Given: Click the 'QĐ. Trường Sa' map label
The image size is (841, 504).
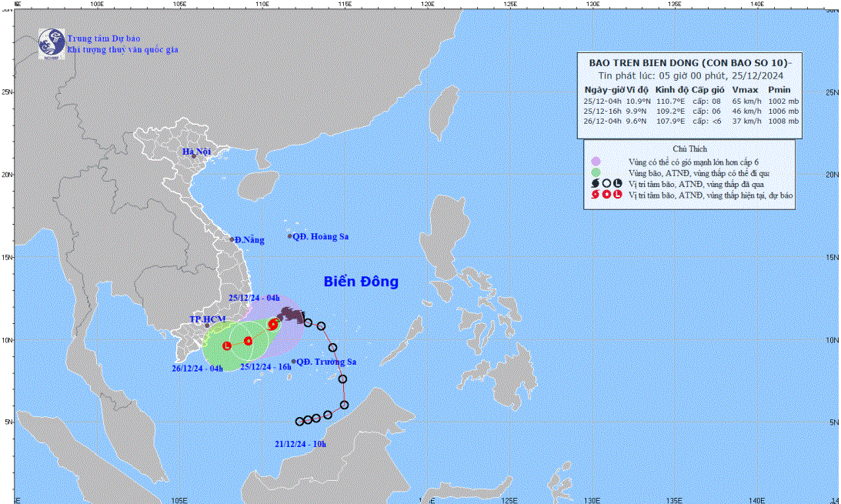Looking at the screenshot, I should 327,362.
